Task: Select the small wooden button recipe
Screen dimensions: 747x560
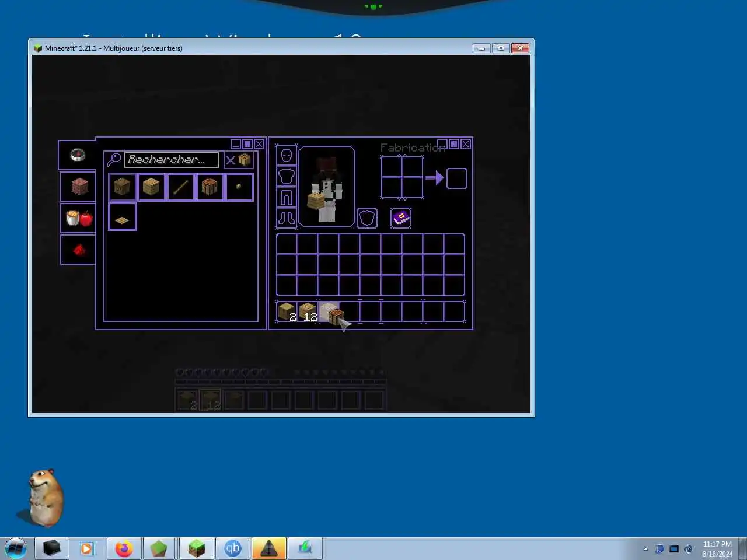Action: tap(239, 187)
